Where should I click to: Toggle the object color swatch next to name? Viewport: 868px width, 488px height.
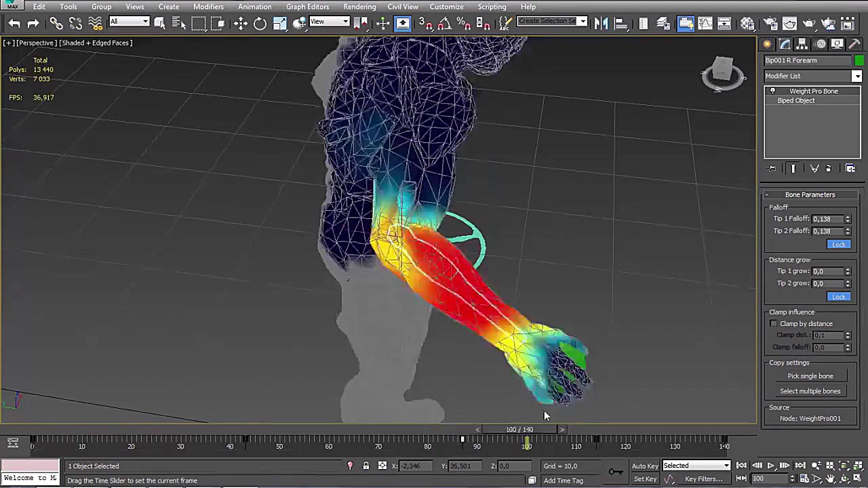859,60
